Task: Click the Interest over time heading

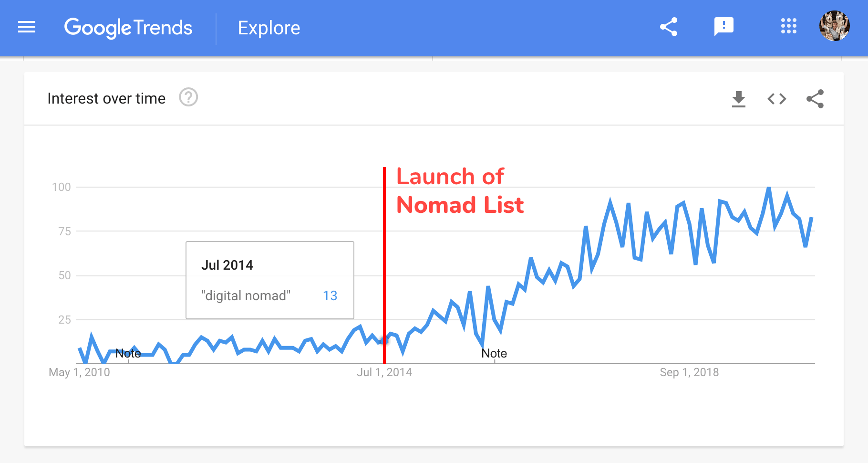Action: pyautogui.click(x=106, y=98)
